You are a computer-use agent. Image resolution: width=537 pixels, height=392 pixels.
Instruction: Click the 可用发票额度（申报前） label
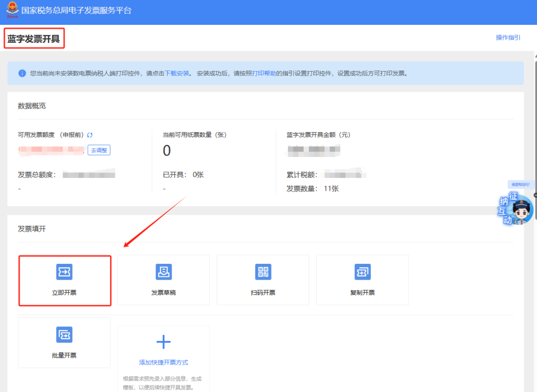tap(51, 135)
